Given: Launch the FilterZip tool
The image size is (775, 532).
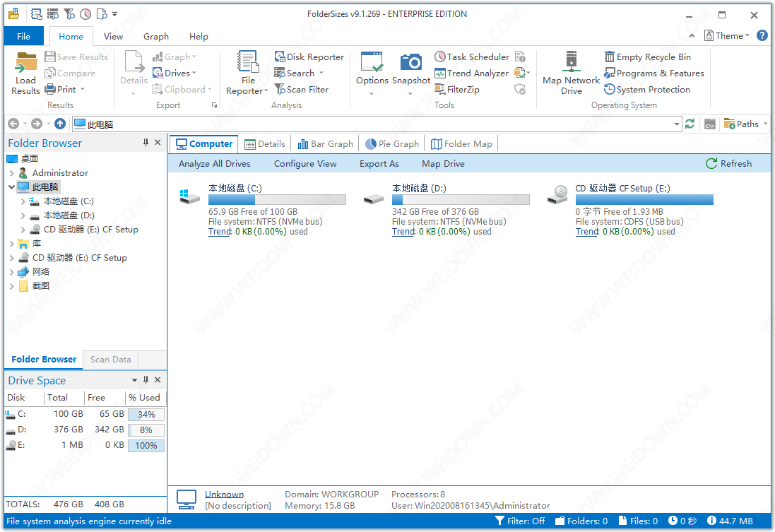Looking at the screenshot, I should [x=456, y=89].
